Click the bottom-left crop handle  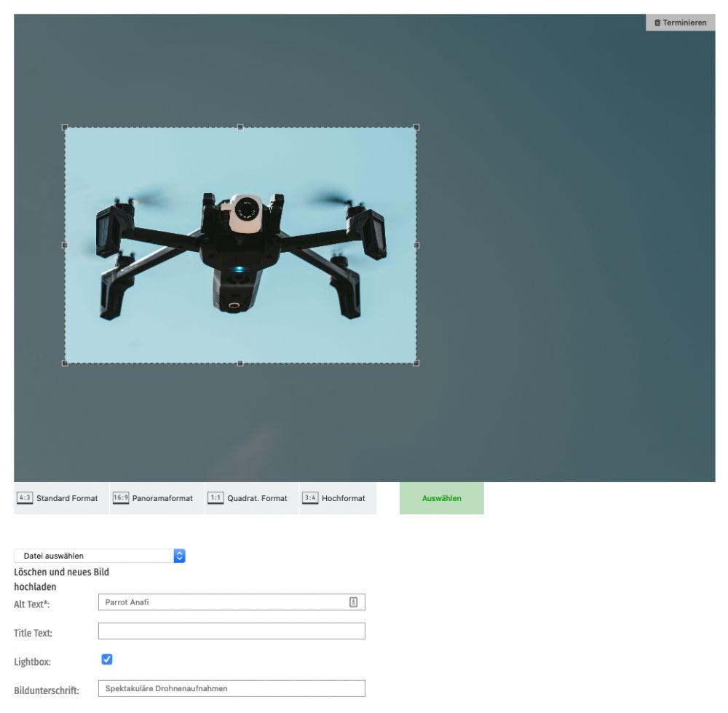pyautogui.click(x=65, y=363)
